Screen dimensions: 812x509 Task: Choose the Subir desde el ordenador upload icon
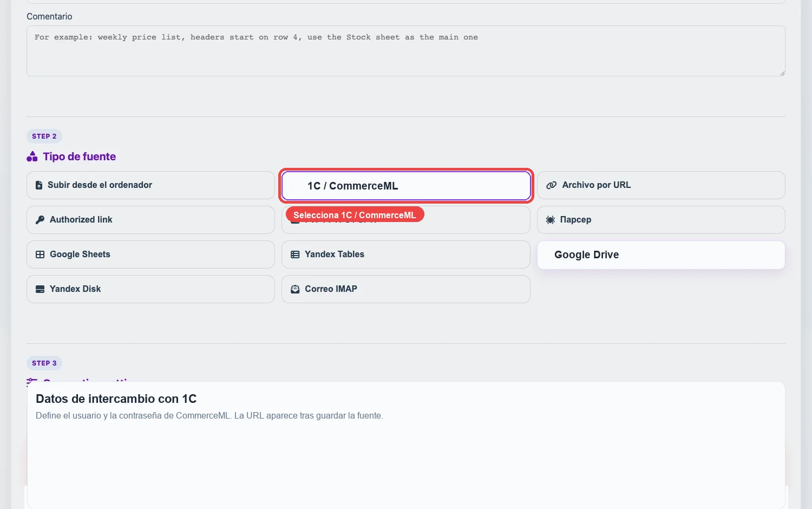coord(39,185)
